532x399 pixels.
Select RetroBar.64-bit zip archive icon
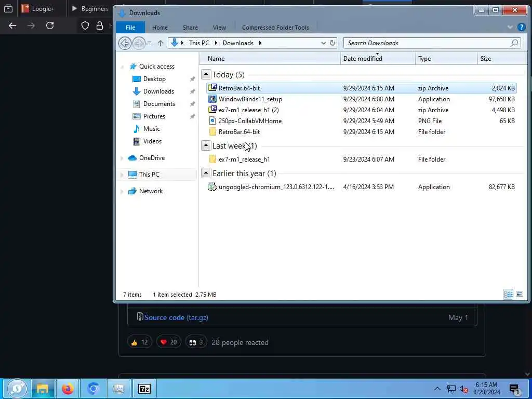[x=212, y=88]
